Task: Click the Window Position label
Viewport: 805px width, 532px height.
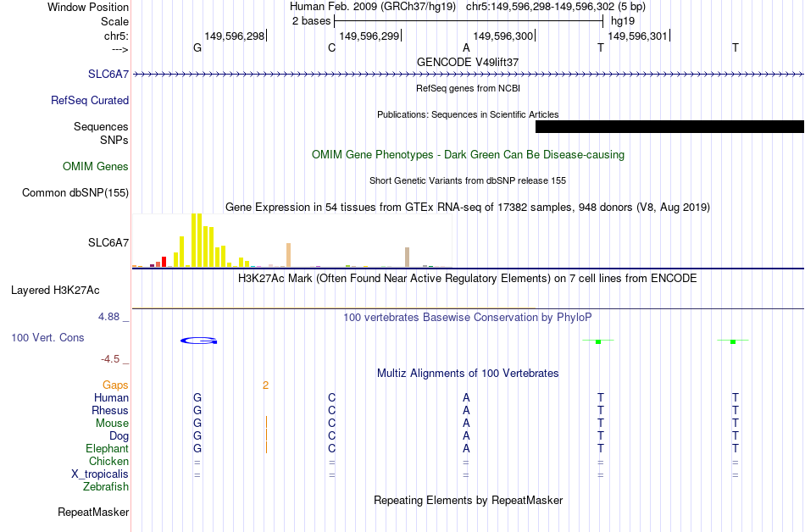Action: tap(88, 7)
